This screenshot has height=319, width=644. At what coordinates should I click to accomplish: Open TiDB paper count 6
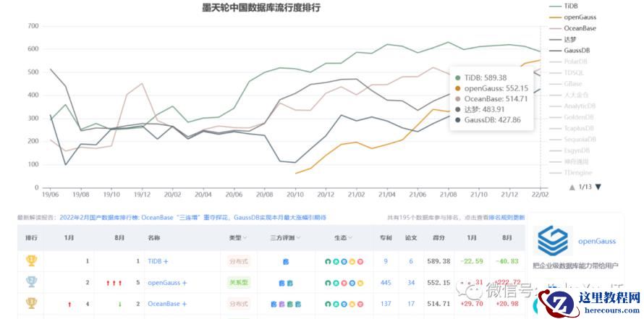[411, 261]
